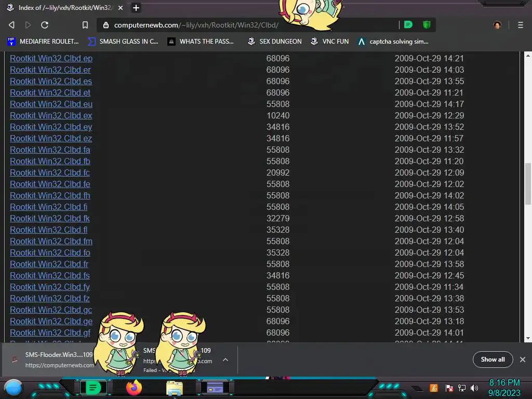Click the volume speaker tray icon
This screenshot has width=532, height=399.
click(x=474, y=388)
